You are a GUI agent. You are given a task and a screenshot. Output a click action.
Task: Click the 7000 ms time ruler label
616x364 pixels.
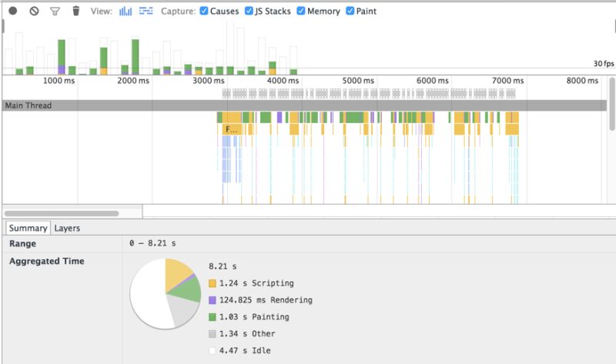(507, 81)
